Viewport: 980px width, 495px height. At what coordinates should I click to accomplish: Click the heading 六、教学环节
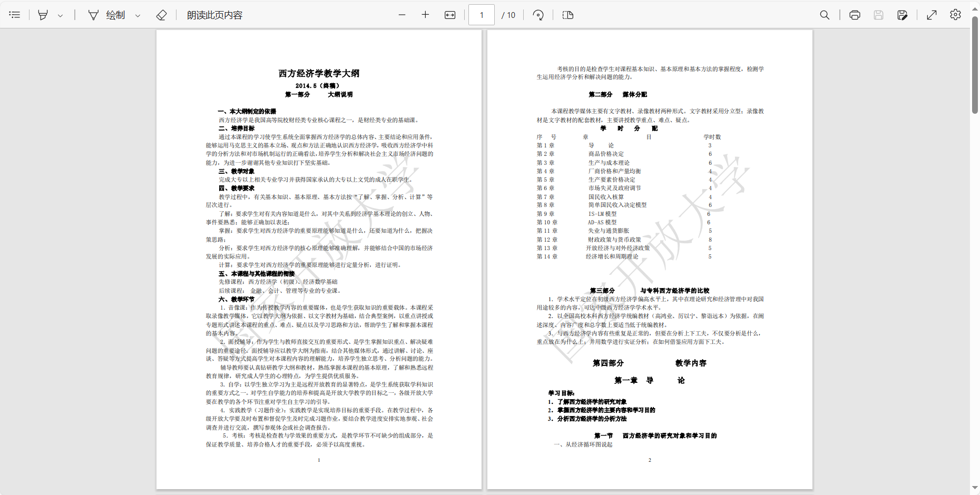coord(237,299)
